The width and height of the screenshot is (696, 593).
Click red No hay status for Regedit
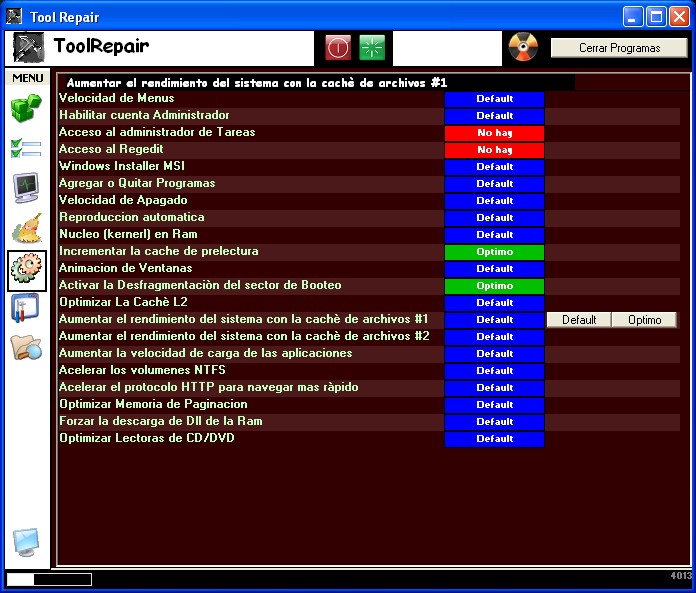point(494,150)
